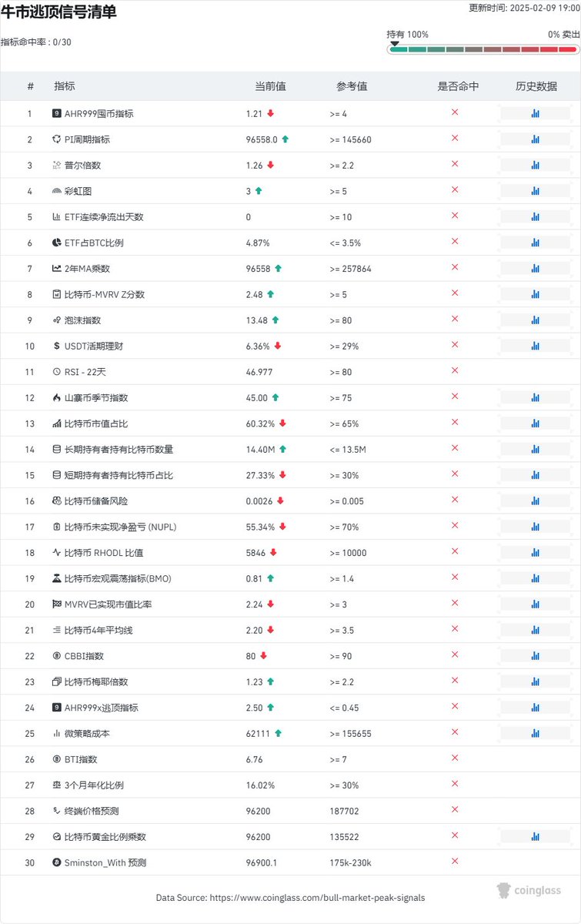The height and width of the screenshot is (924, 581).
Task: Click 山寨币季节指数 value 45.00
Action: point(257,398)
